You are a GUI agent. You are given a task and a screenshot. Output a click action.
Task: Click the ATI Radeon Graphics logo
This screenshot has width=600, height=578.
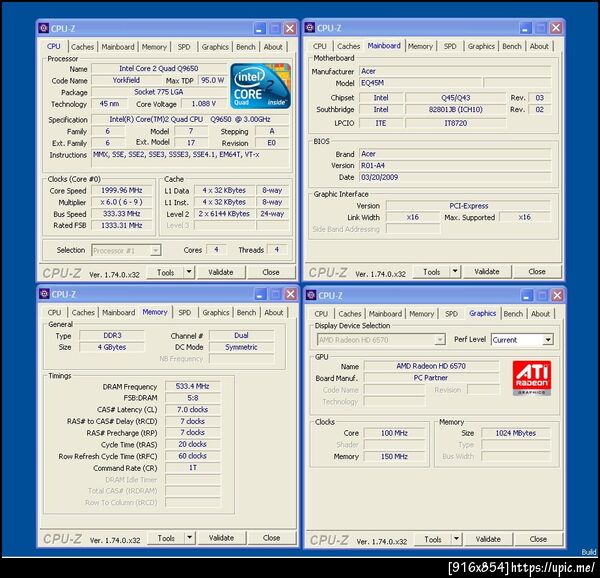[532, 378]
